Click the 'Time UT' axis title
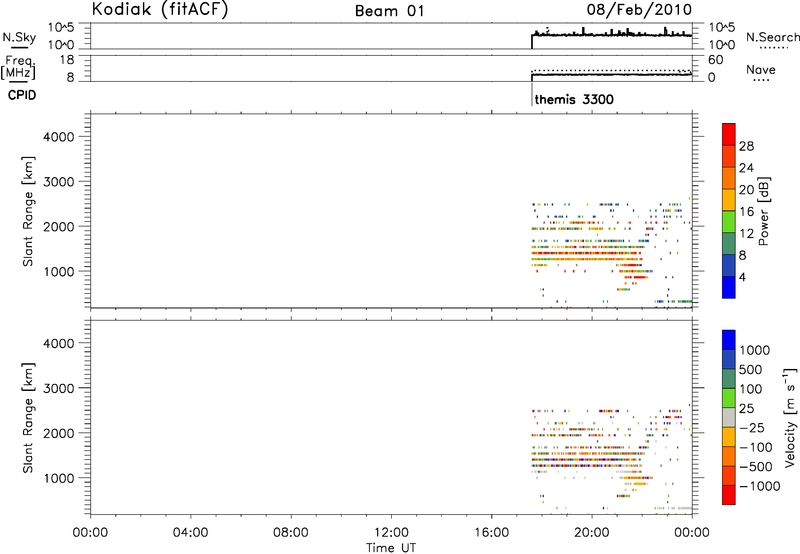Screen dimensions: 800x554 [391, 548]
